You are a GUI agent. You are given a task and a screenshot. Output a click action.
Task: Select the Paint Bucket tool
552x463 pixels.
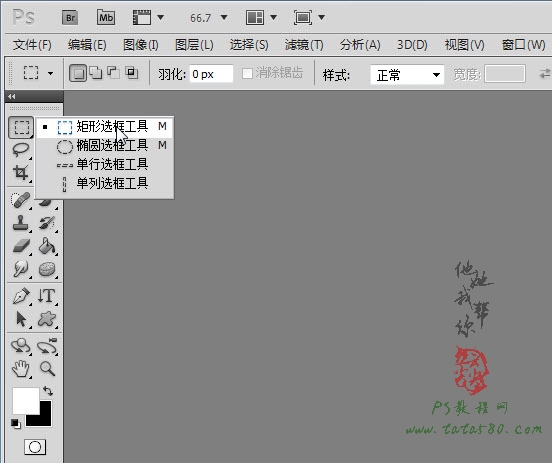47,246
